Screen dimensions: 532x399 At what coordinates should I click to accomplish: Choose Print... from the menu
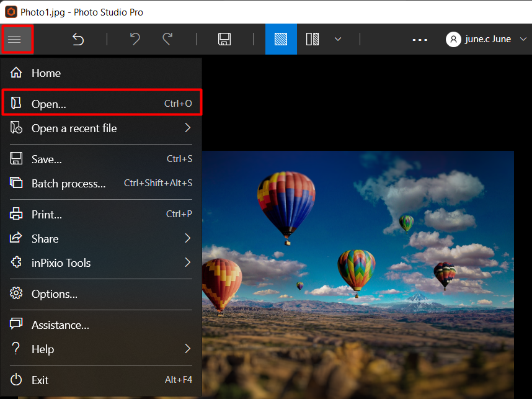(102, 214)
